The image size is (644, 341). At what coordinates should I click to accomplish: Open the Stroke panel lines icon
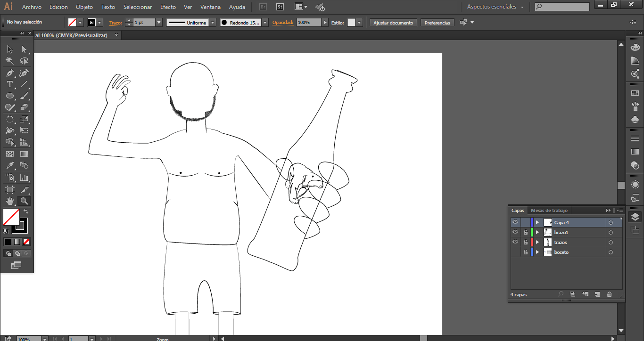point(635,138)
